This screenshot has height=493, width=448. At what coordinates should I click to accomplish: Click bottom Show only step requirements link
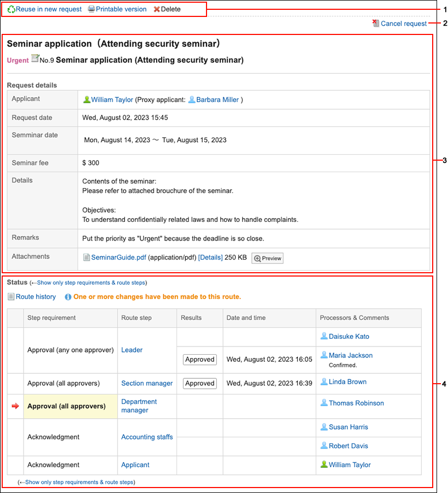(79, 482)
